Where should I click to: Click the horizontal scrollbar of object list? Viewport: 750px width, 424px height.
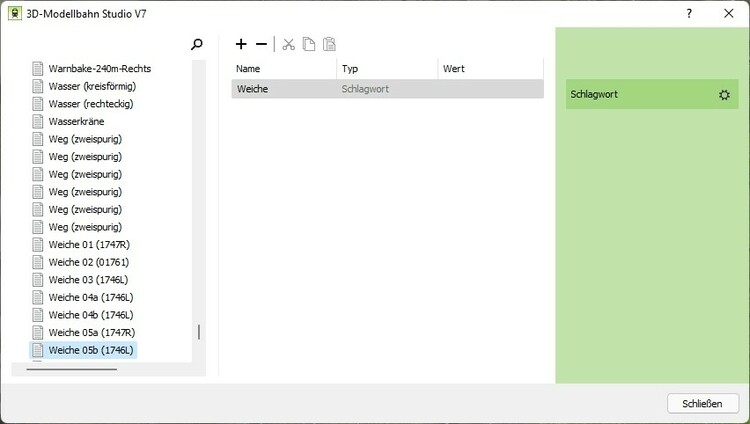[x=72, y=369]
